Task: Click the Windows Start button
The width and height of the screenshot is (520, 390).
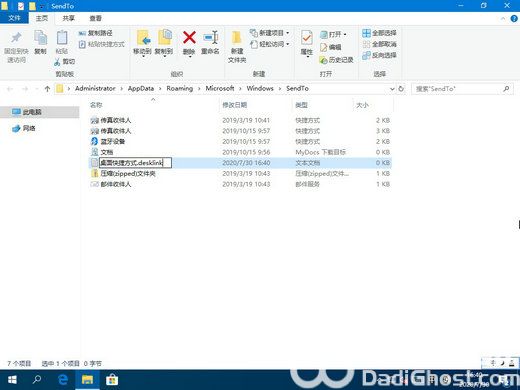Action: click(x=12, y=380)
